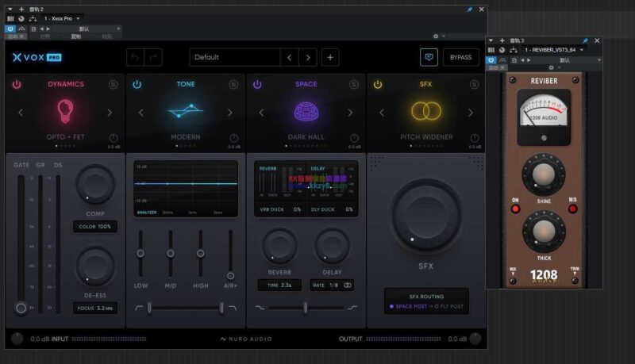
Task: Click the REVERB knob
Action: [x=279, y=246]
